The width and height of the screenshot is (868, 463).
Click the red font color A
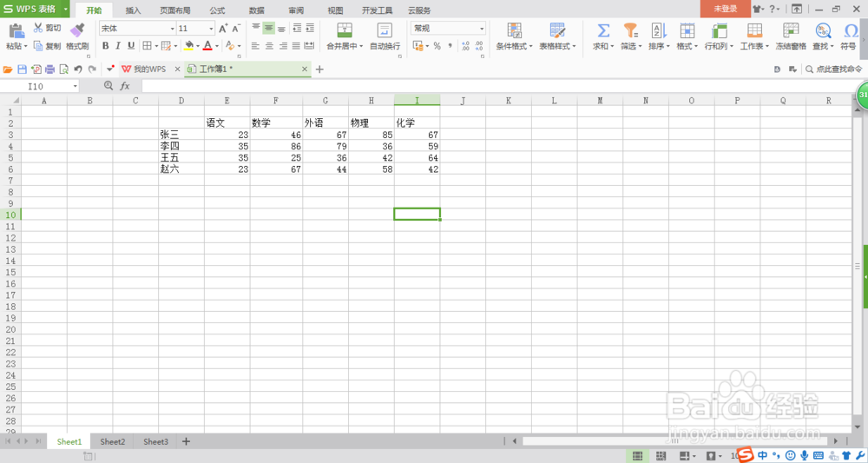tap(207, 45)
